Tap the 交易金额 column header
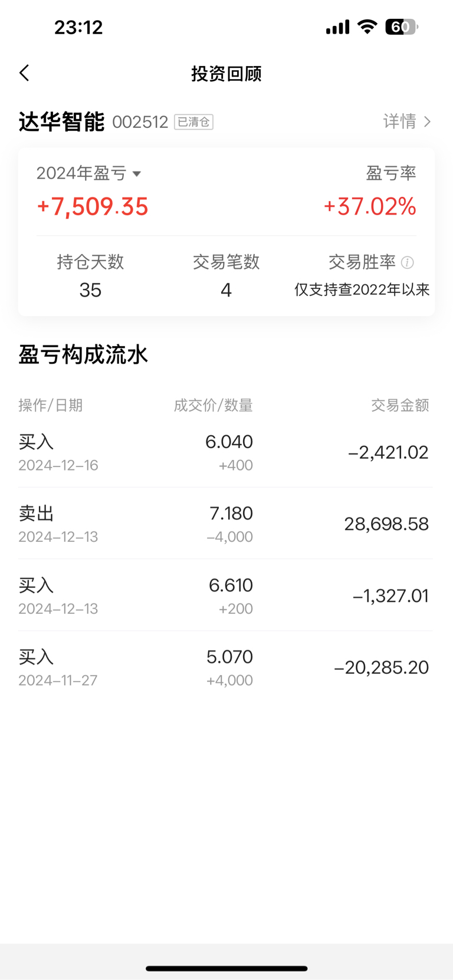453x980 pixels. pos(400,405)
